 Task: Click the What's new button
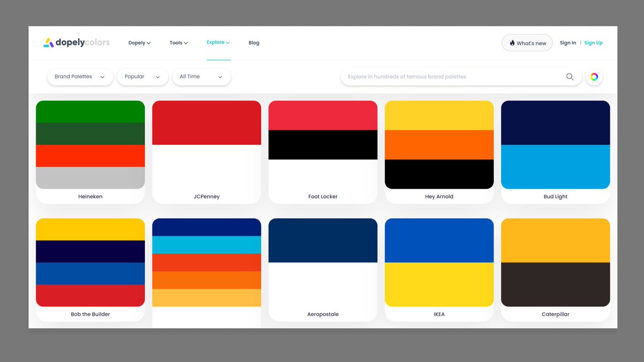pyautogui.click(x=527, y=43)
